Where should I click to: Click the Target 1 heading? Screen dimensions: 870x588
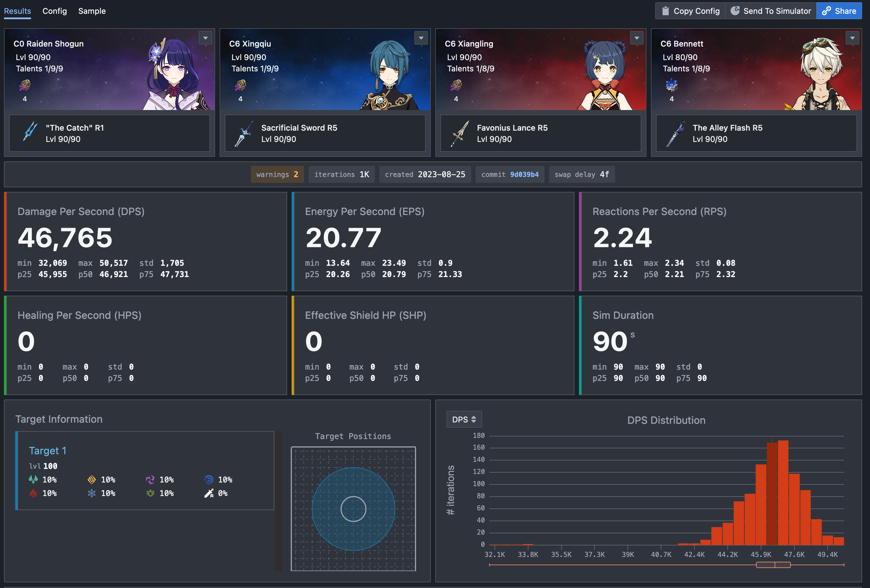coord(47,451)
